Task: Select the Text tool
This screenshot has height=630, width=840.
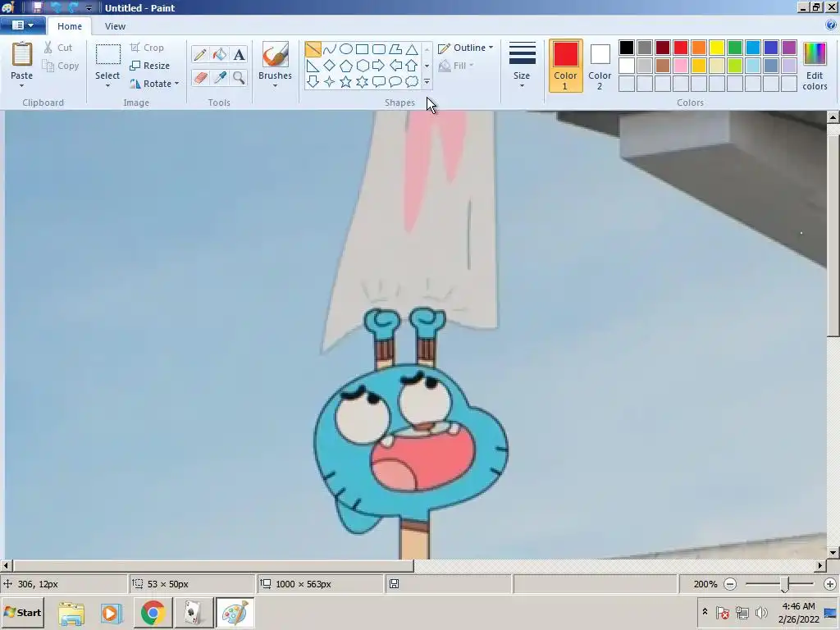Action: (239, 54)
